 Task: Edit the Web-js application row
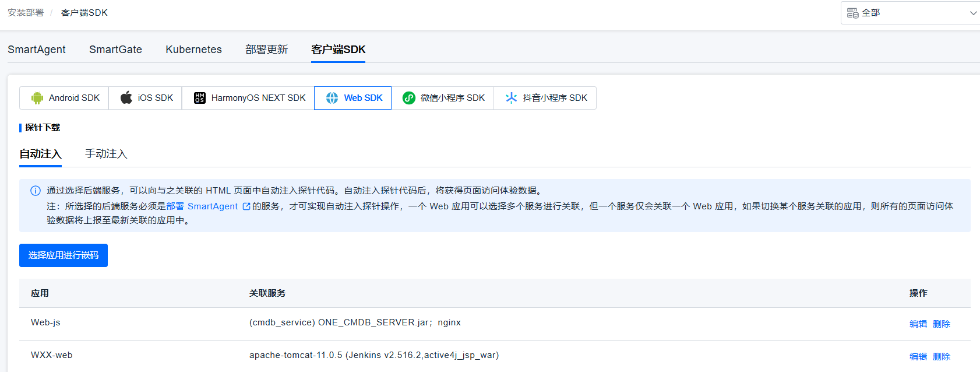[x=918, y=324]
